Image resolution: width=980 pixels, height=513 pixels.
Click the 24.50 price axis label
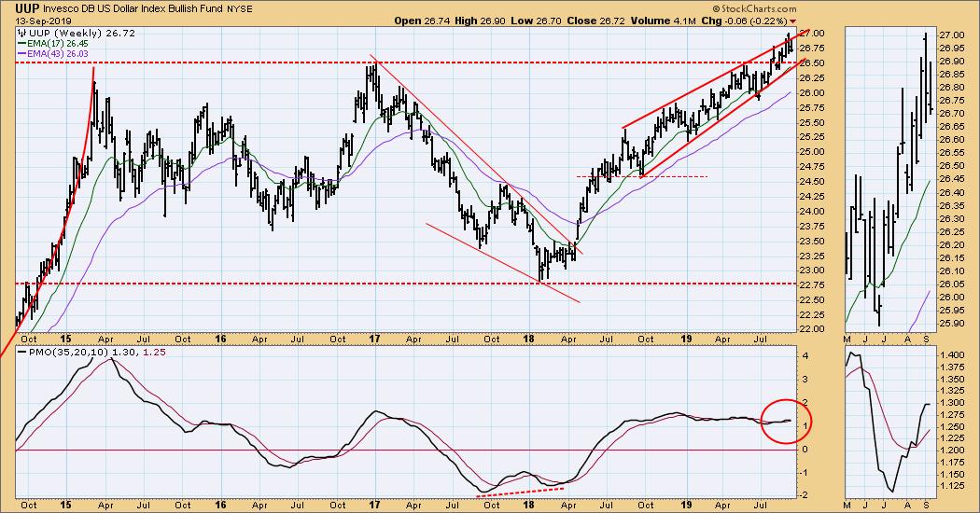814,182
